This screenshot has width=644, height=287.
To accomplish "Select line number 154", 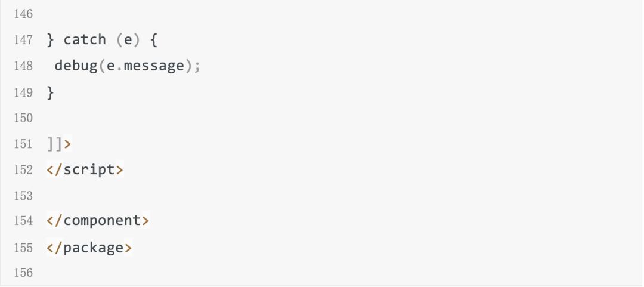I will pyautogui.click(x=24, y=221).
